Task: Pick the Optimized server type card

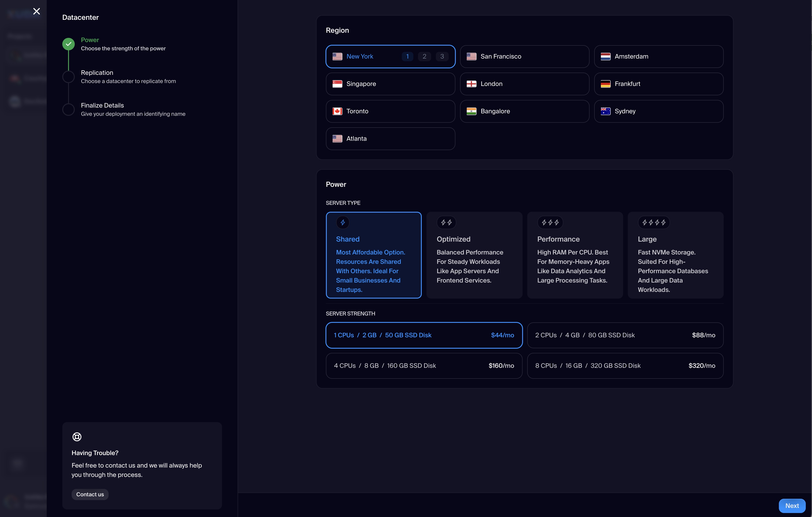Action: coord(474,255)
